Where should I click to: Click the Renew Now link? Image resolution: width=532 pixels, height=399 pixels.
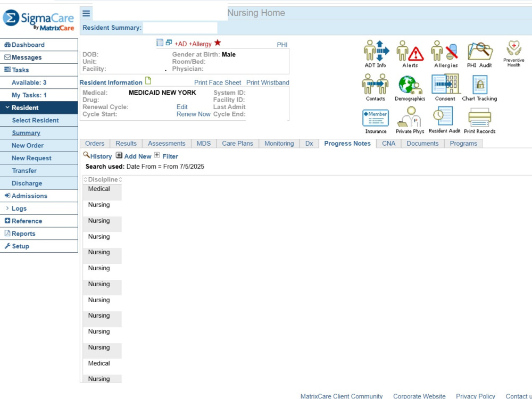194,114
